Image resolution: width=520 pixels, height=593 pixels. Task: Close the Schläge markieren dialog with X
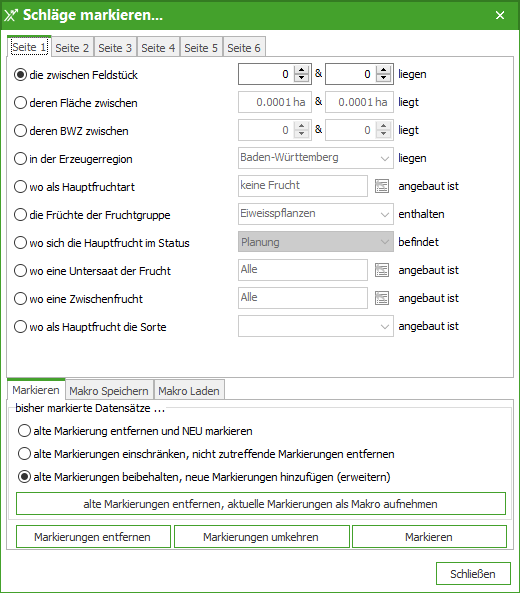(x=500, y=15)
